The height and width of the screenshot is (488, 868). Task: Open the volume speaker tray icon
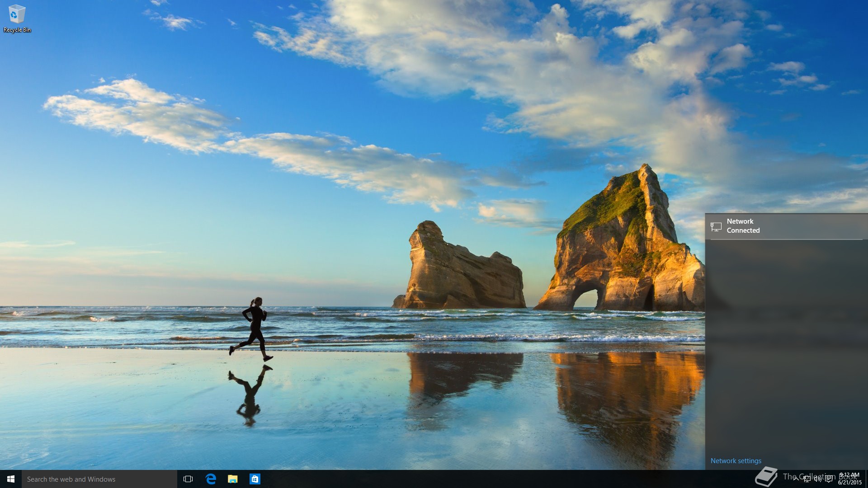818,479
